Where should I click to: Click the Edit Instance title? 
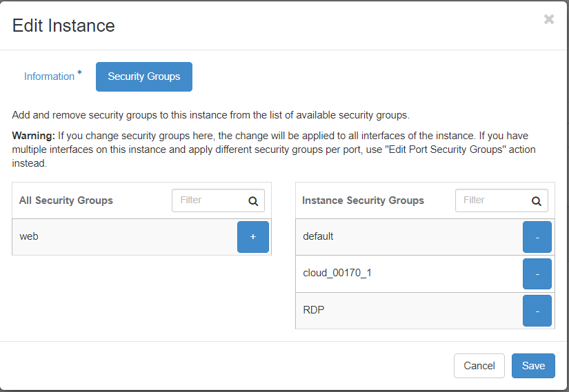[x=63, y=25]
